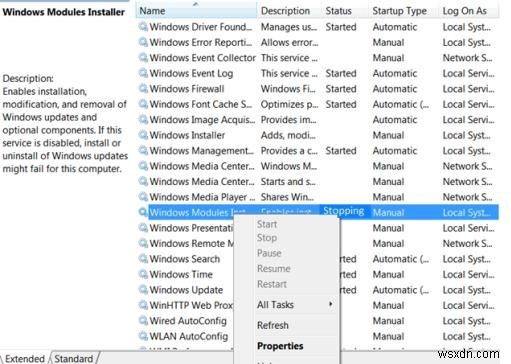
Task: Click the icon beside Windows Remote Management
Action: coord(143,243)
